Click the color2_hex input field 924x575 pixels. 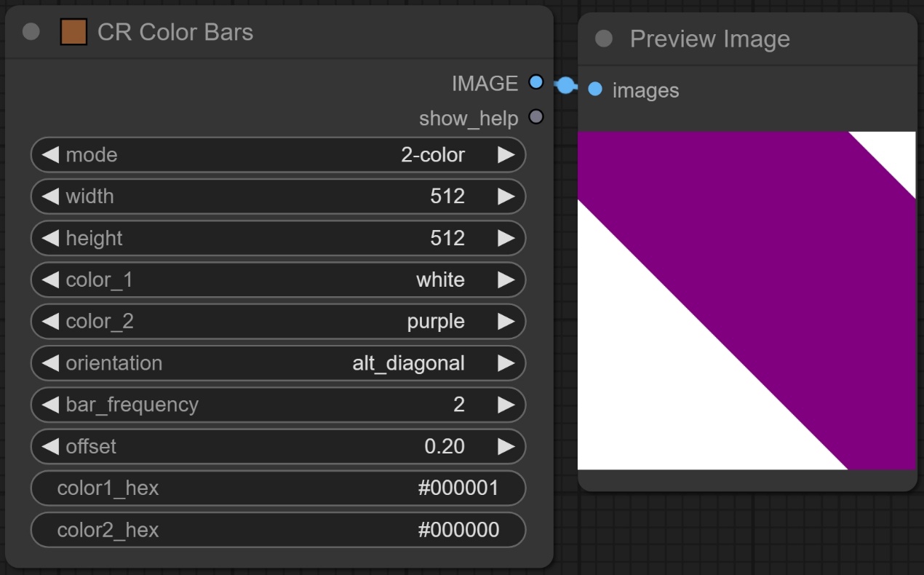278,530
